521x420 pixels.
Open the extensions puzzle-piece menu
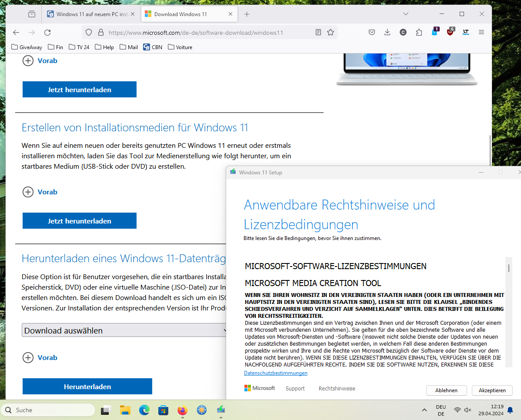point(419,32)
